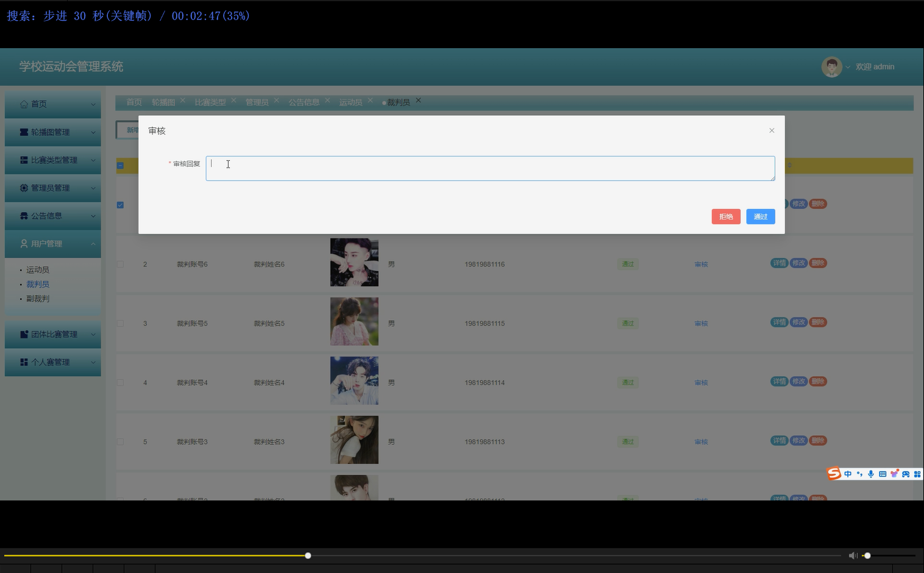Image resolution: width=924 pixels, height=573 pixels.
Task: Collapse the 用户管理 menu chevron
Action: tap(93, 244)
